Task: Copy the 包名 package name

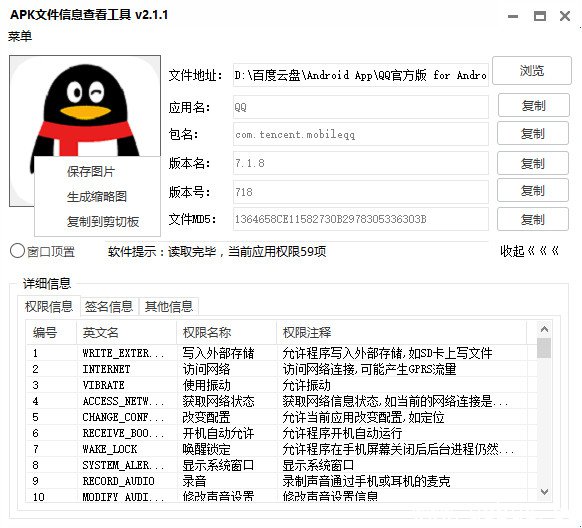Action: (533, 133)
